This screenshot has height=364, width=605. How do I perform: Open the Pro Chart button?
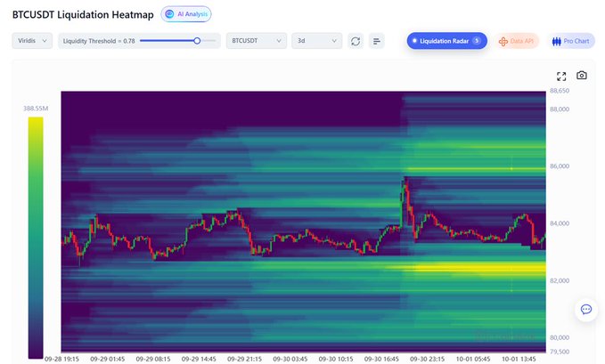pyautogui.click(x=570, y=41)
